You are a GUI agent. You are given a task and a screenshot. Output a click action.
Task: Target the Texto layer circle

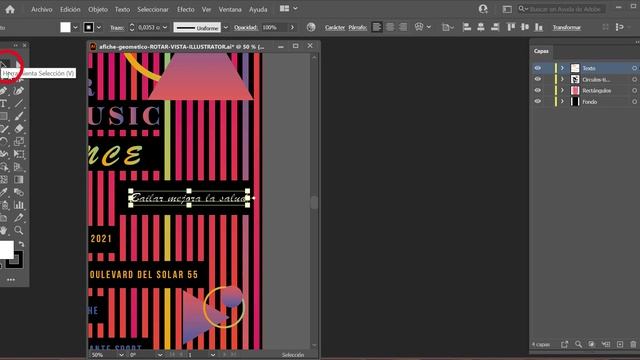(634, 68)
